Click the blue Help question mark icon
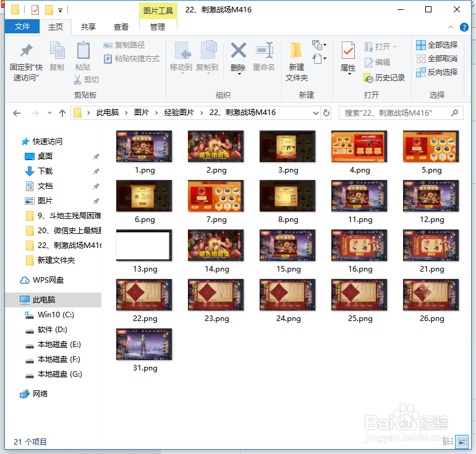 point(464,27)
